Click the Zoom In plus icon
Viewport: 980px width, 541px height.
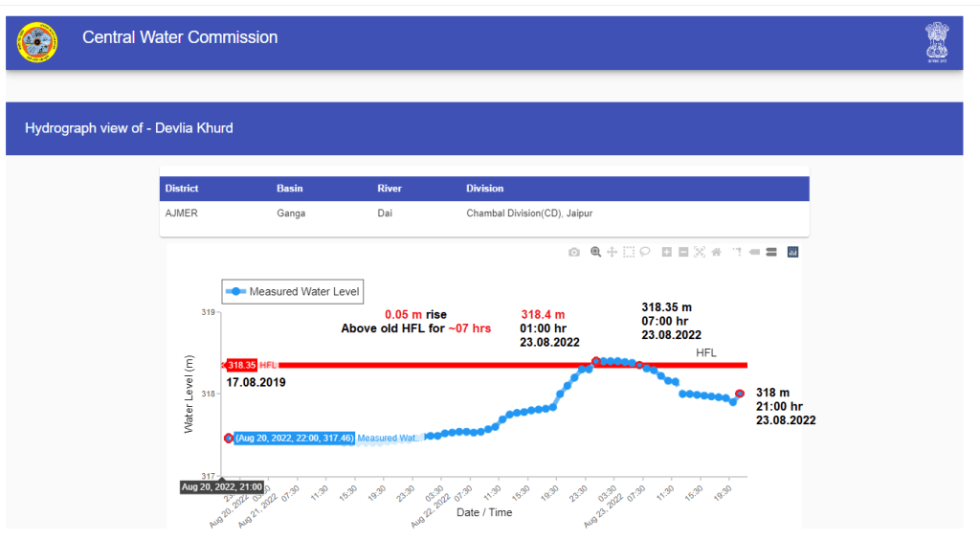(x=667, y=252)
